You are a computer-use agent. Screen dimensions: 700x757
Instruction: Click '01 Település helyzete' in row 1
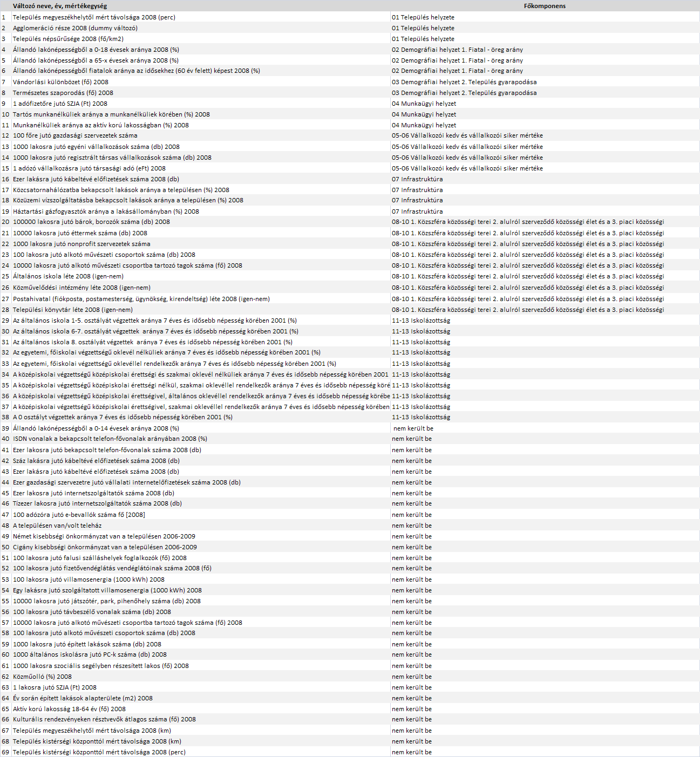pos(423,17)
